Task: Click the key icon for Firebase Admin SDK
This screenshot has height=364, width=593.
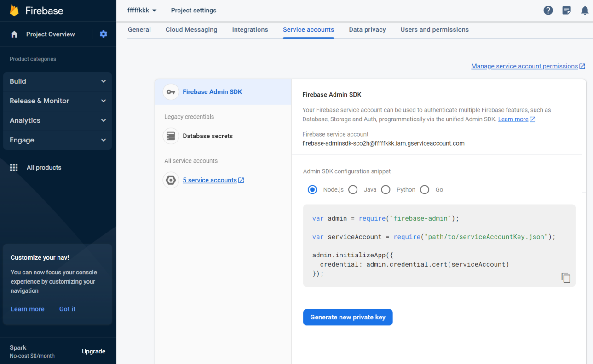Action: [171, 92]
